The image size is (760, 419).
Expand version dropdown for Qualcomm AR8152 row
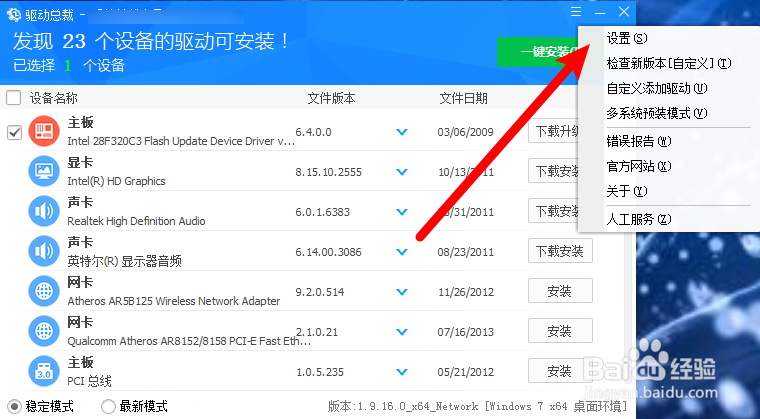[x=402, y=332]
